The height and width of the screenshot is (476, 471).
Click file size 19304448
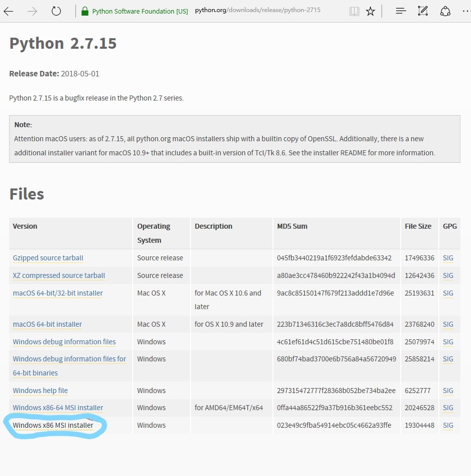pos(419,426)
